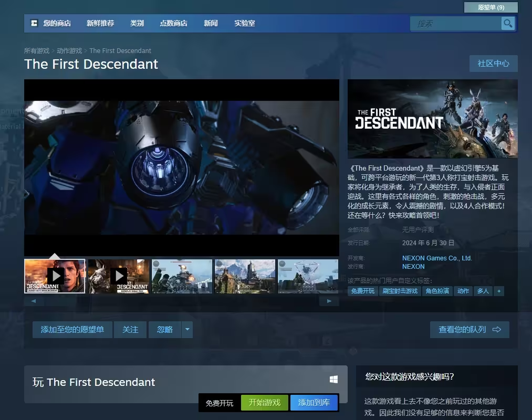Screen dimensions: 532x420
Task: Click the release date 2024 年 6 月 30 日
Action: pyautogui.click(x=428, y=243)
